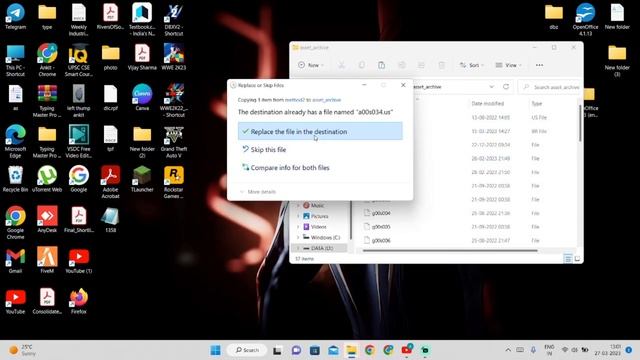Image resolution: width=640 pixels, height=360 pixels.
Task: Click the Search asset_archive box
Action: 549,87
